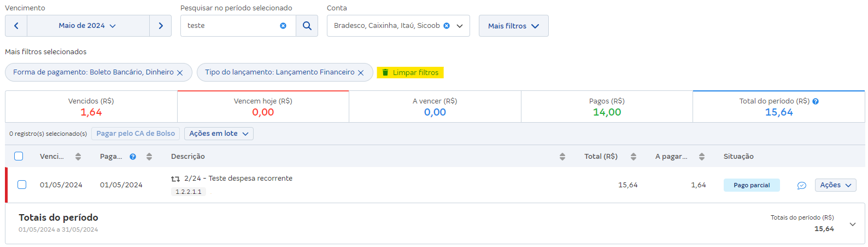868x247 pixels.
Task: Click help icon next to Paga... column
Action: tap(133, 157)
